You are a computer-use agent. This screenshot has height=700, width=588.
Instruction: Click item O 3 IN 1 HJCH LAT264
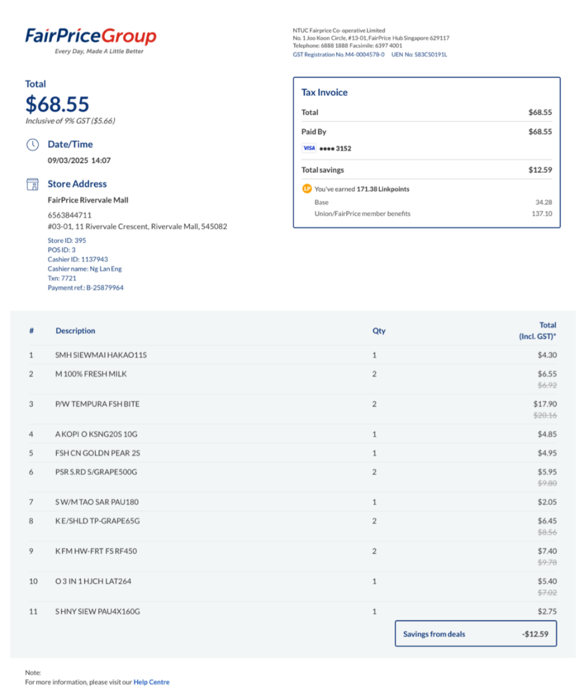pos(93,581)
